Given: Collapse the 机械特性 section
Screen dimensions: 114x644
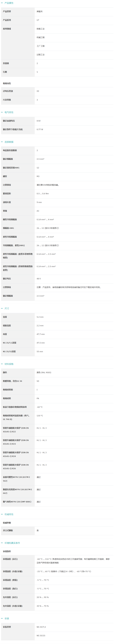Looking at the screenshot, I should [x=7, y=514].
